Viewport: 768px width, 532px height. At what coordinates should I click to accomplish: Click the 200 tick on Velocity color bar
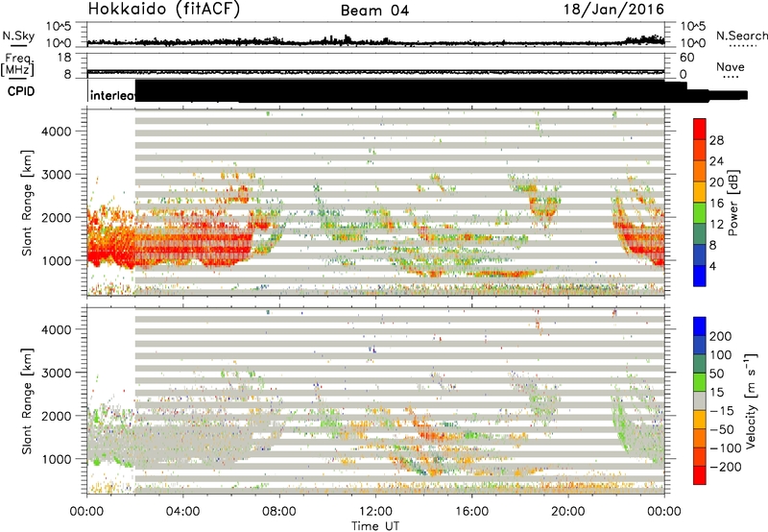pos(721,336)
